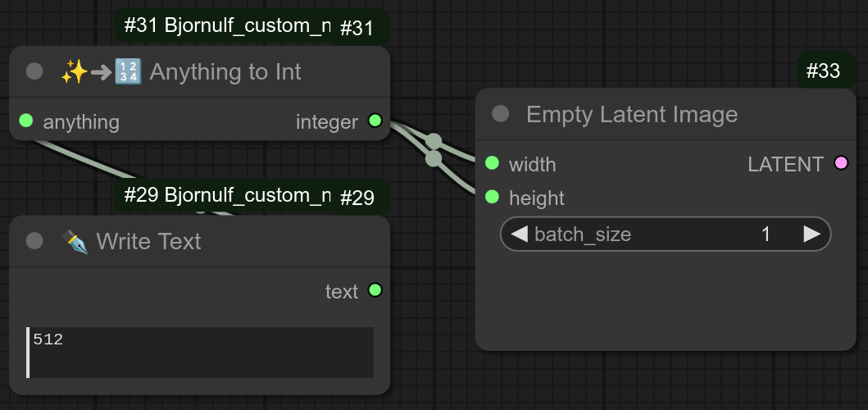868x410 pixels.
Task: Toggle collapse dot on Empty Latent Image
Action: (500, 114)
